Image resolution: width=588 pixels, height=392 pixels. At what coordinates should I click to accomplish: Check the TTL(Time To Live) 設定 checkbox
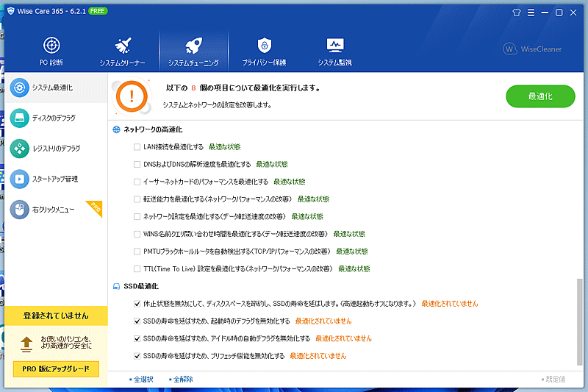coord(137,269)
